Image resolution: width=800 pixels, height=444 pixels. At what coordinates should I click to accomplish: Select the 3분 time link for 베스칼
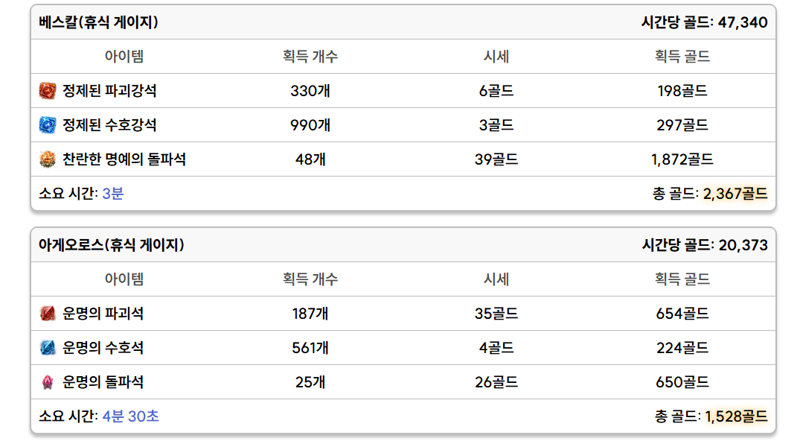[x=113, y=193]
